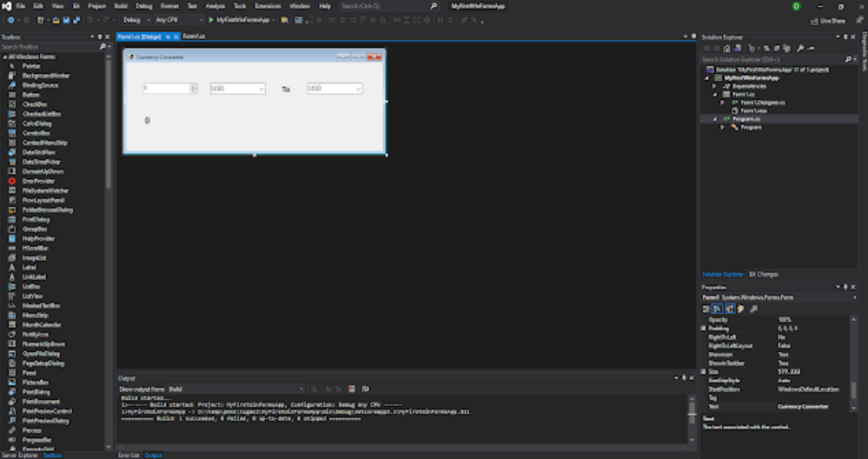The width and height of the screenshot is (868, 459).
Task: Select the DateTimePicker control in Toolbox
Action: click(x=42, y=162)
